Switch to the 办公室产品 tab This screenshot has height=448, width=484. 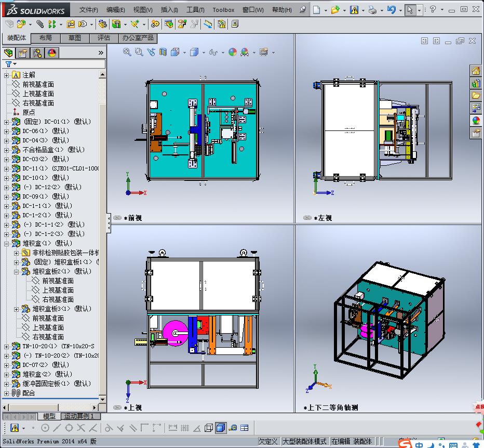(x=138, y=38)
